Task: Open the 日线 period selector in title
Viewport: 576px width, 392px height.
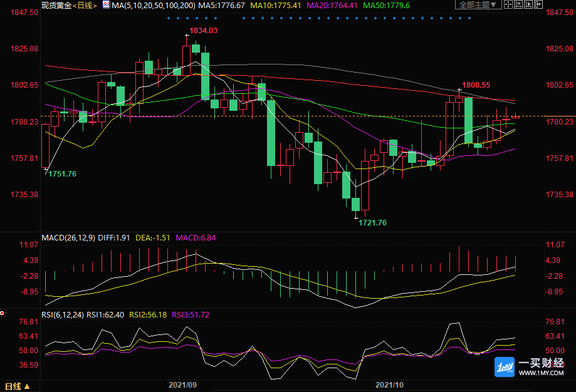Action: coord(85,6)
